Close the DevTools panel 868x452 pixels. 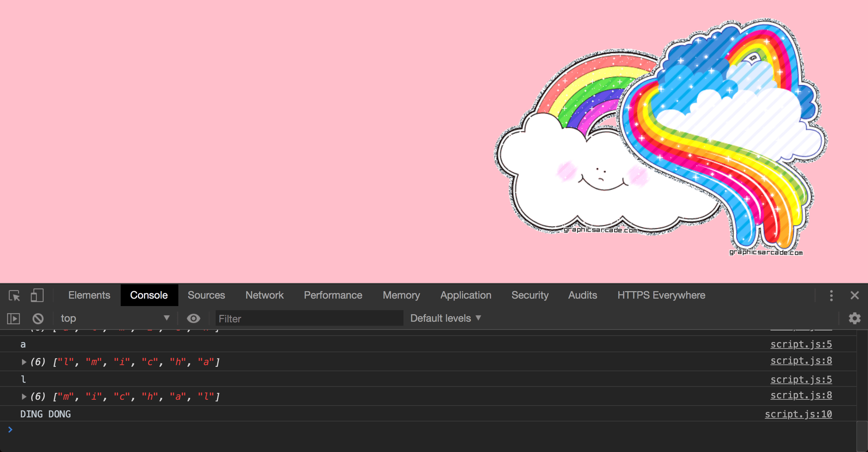(854, 295)
